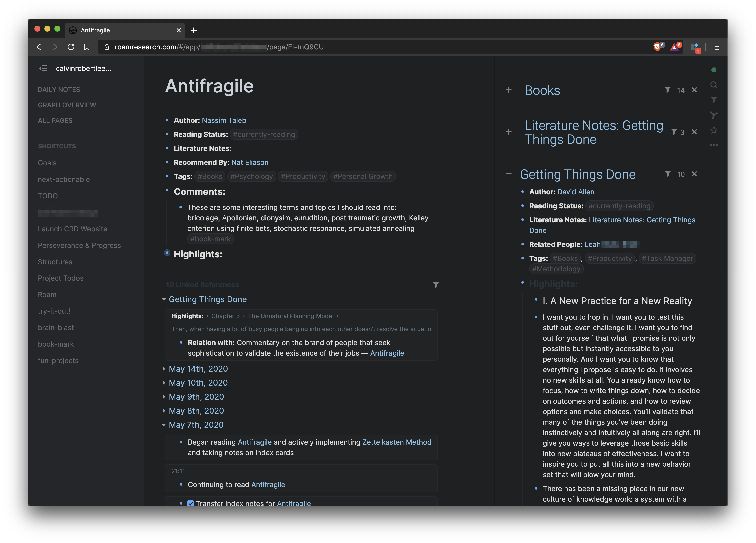Collapse Getting Things Done linked reference

[164, 299]
